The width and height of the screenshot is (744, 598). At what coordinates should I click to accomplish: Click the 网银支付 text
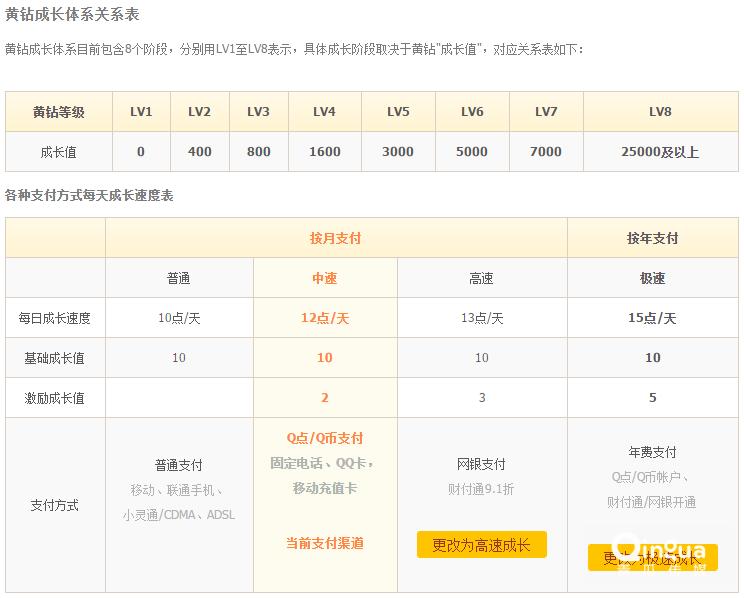click(482, 464)
